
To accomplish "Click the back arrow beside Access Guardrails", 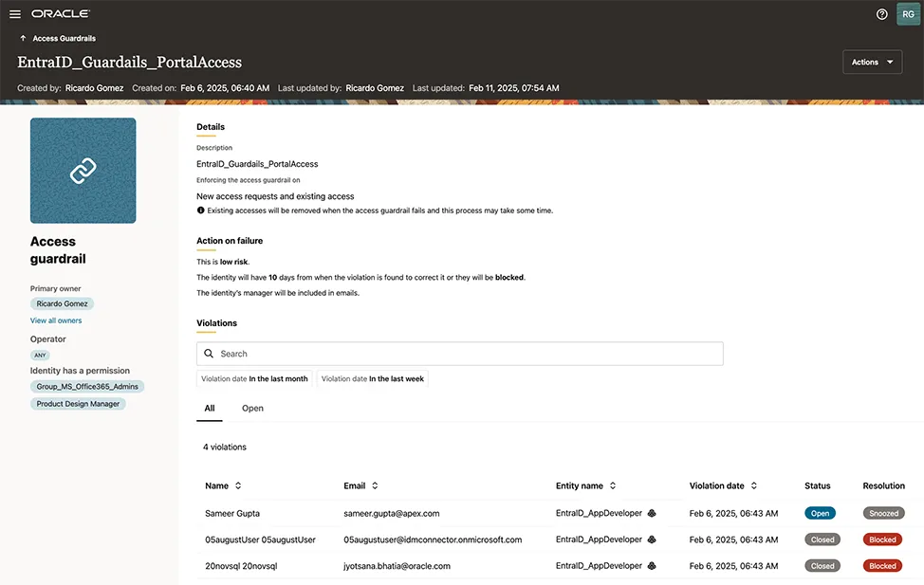I will point(23,39).
